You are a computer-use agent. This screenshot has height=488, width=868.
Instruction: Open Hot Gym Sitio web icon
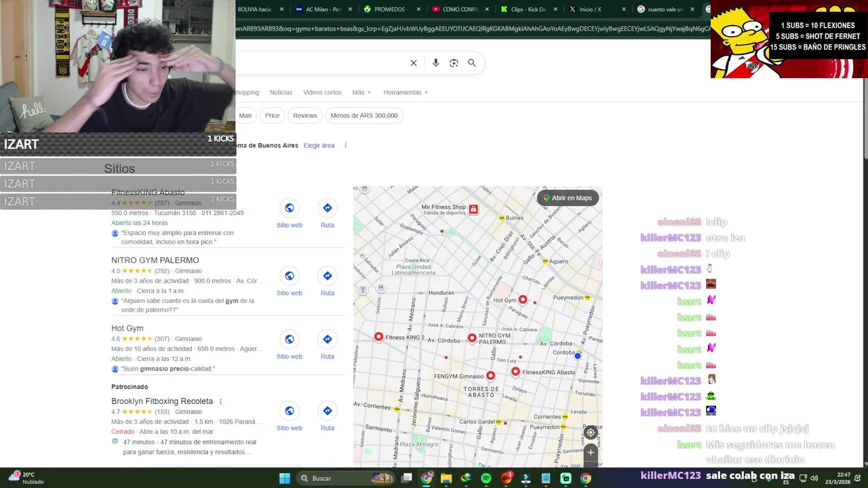[x=290, y=339]
